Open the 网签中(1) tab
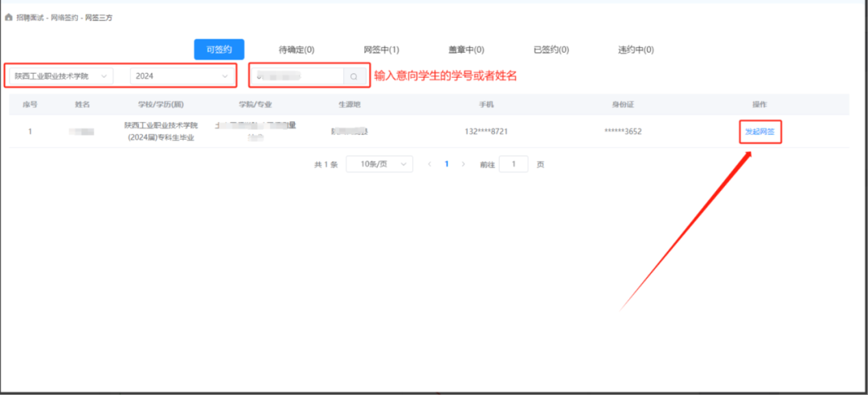Viewport: 868px width, 395px height. pyautogui.click(x=382, y=50)
